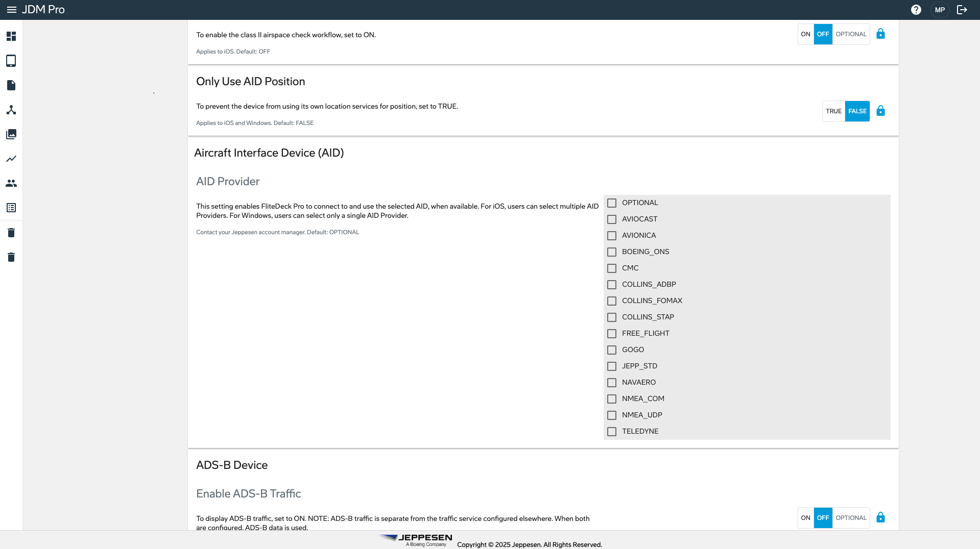Click the lower trash bin sidebar icon

[x=11, y=257]
